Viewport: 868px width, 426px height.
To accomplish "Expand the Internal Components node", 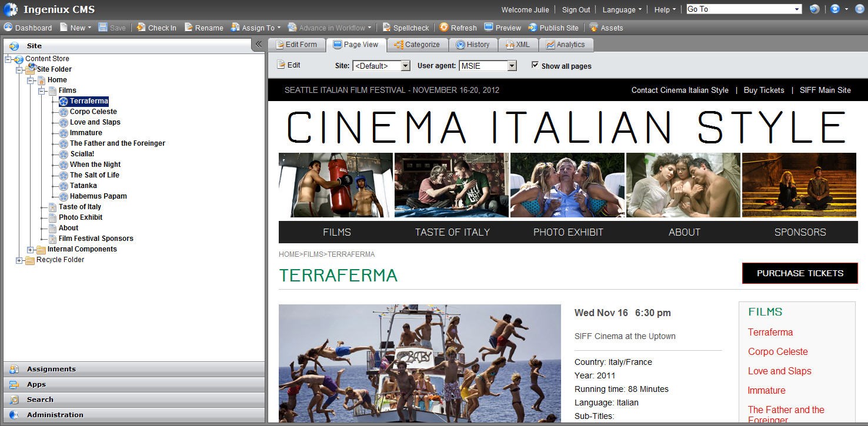I will pos(31,250).
